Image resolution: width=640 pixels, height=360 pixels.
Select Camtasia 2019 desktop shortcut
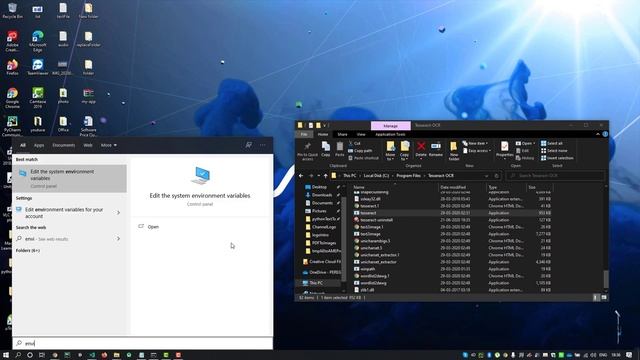coord(38,98)
